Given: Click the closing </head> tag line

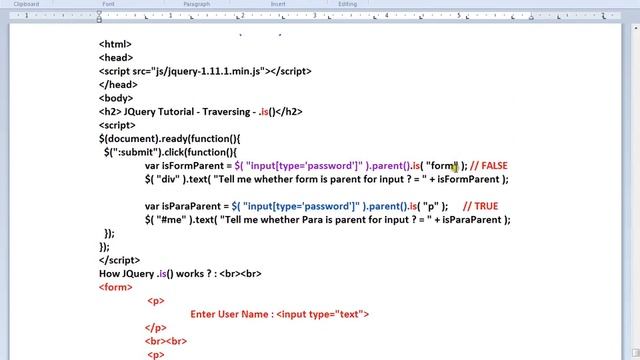Looking at the screenshot, I should point(118,84).
